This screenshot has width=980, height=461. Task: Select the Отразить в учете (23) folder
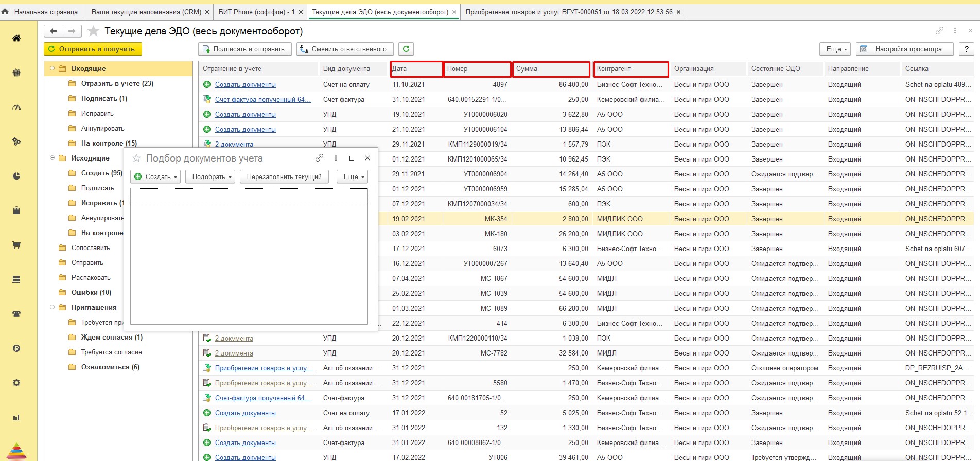[x=117, y=83]
